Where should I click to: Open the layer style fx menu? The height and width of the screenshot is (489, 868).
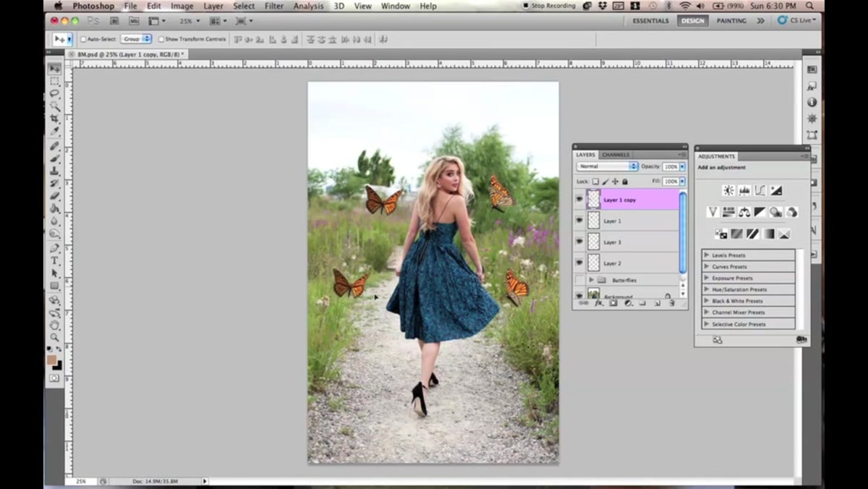pyautogui.click(x=599, y=303)
